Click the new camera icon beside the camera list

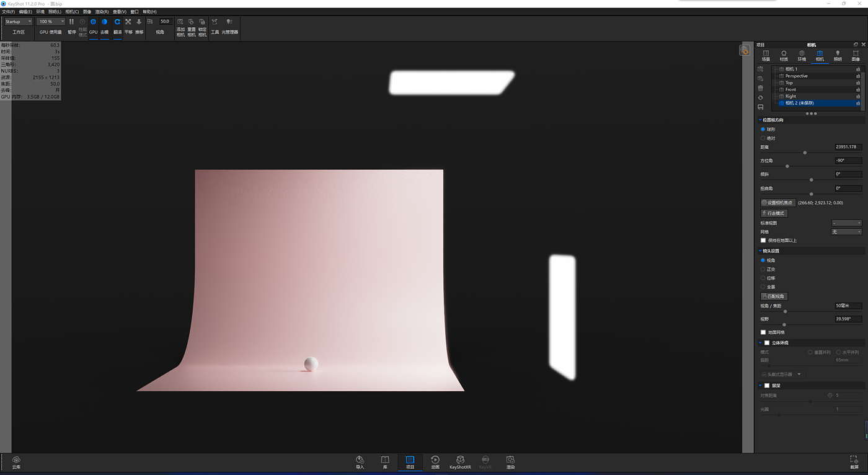tap(761, 69)
